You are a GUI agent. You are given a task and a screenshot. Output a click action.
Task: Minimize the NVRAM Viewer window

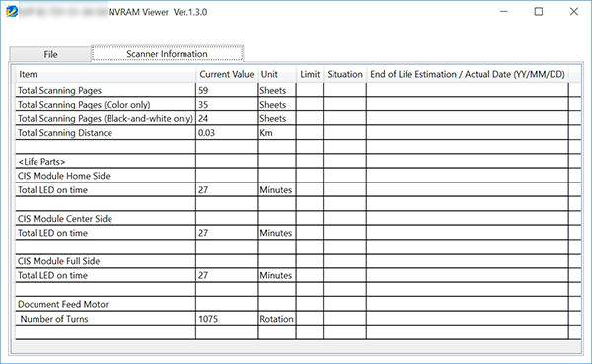(503, 12)
